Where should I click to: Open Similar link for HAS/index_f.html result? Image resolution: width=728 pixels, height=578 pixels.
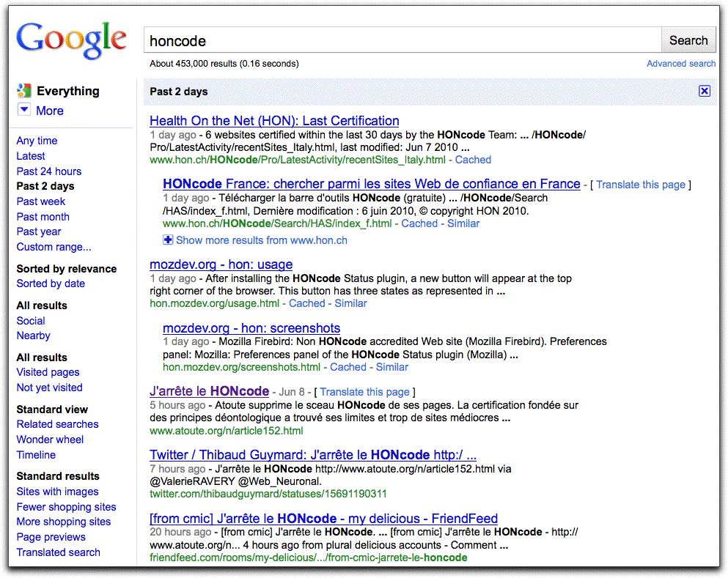point(463,223)
